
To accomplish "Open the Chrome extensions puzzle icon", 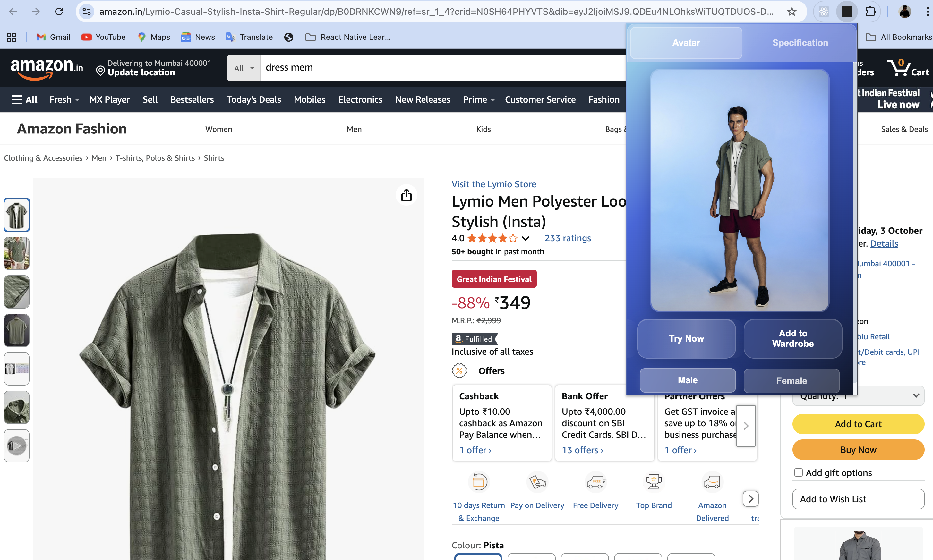I will click(x=870, y=12).
